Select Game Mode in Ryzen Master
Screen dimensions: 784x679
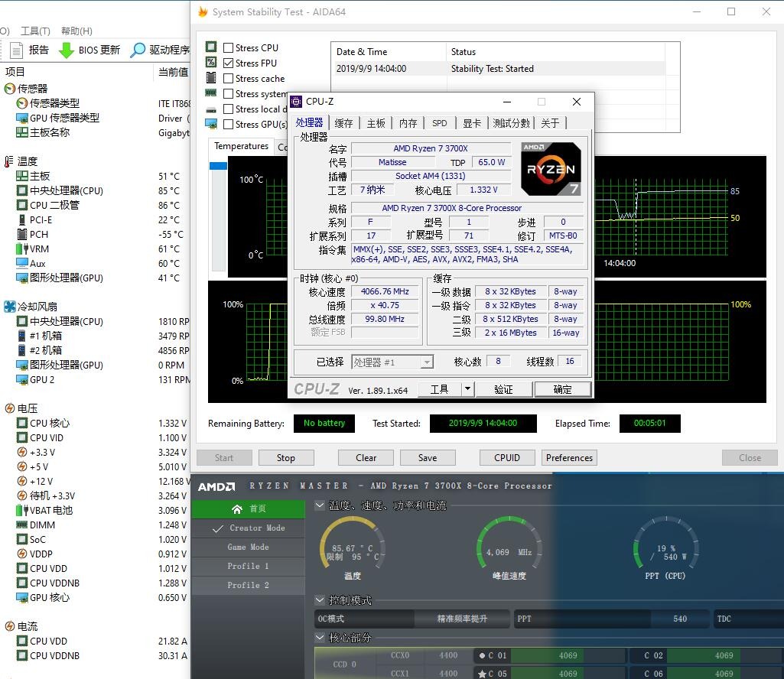tap(248, 547)
